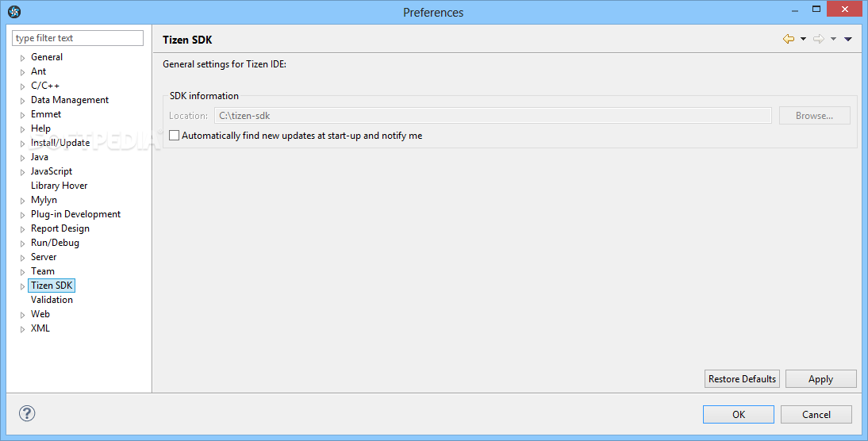The width and height of the screenshot is (868, 441).
Task: Select Ant in the preferences tree
Action: pyautogui.click(x=38, y=71)
